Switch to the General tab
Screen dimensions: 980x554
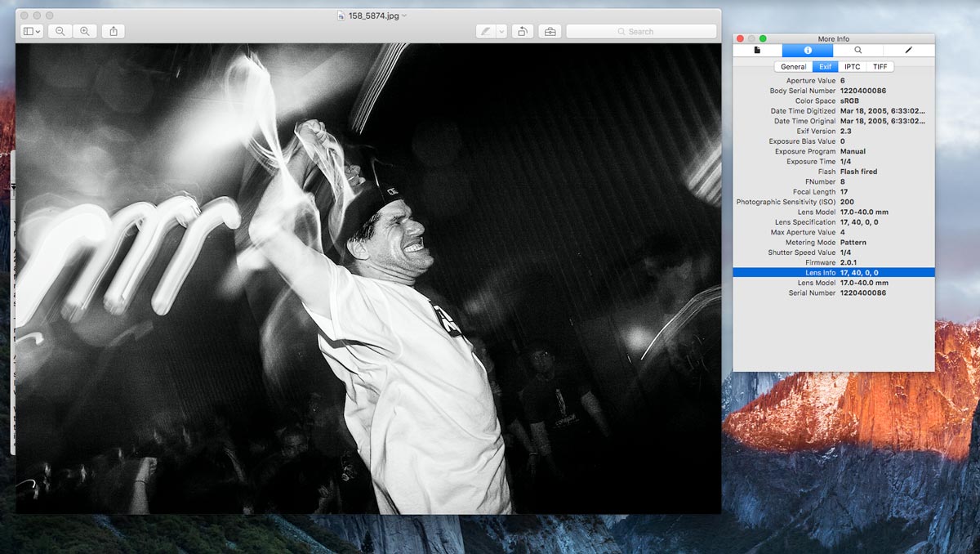[793, 67]
